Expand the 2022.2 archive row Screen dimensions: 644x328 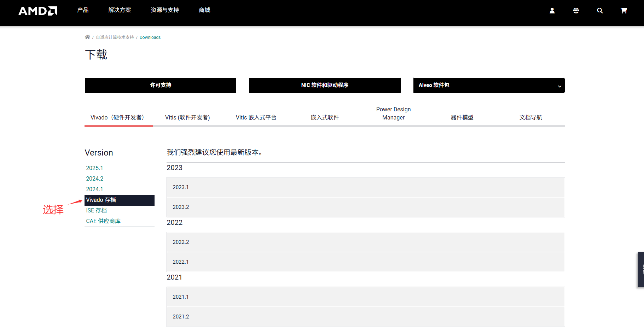366,242
